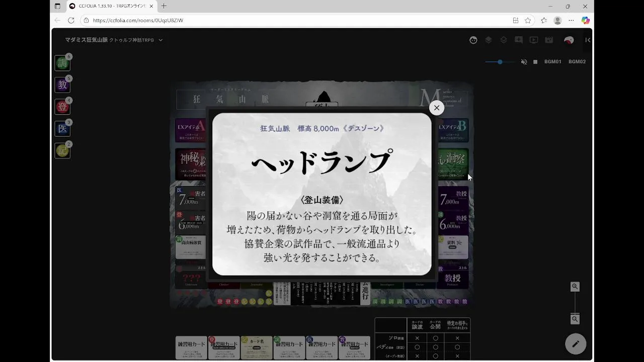Viewport: 644px width, 362px height.
Task: Select the purple 教 token stack
Action: (62, 85)
